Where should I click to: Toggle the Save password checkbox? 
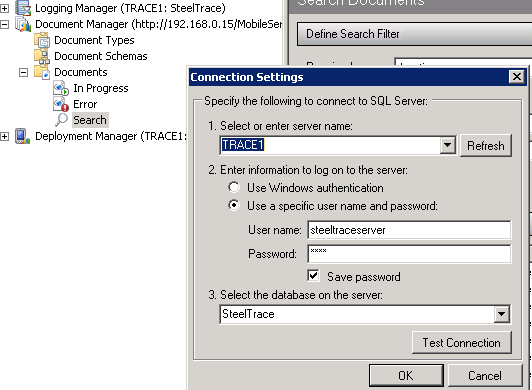pos(314,276)
